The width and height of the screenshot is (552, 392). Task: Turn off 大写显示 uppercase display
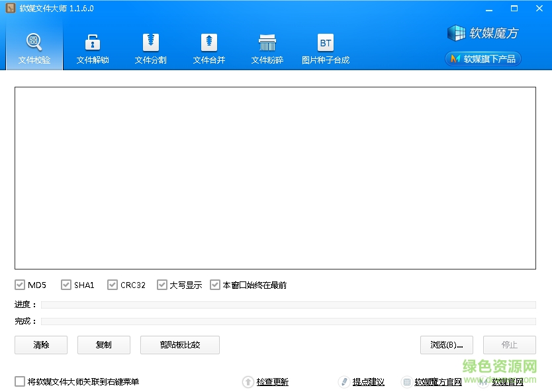pos(162,285)
